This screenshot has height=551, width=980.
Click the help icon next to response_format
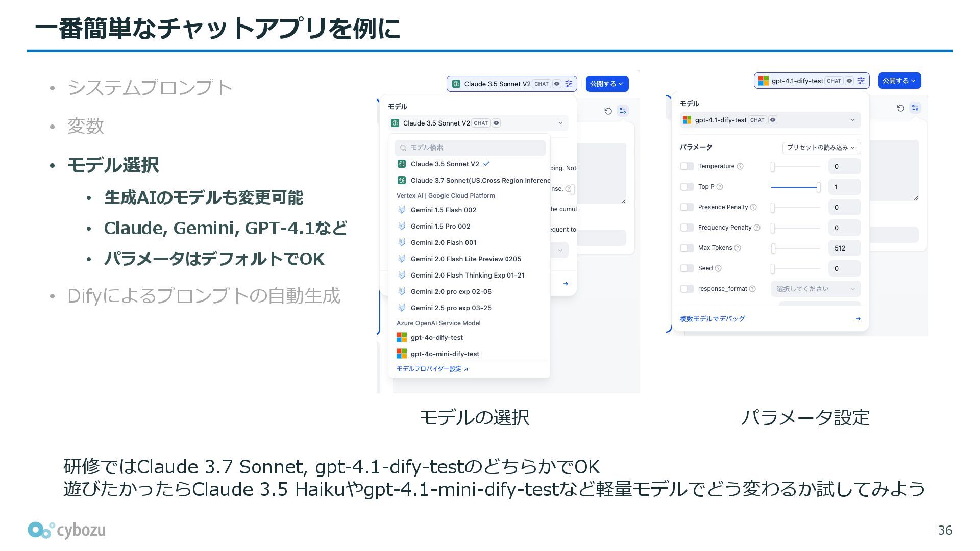click(752, 289)
